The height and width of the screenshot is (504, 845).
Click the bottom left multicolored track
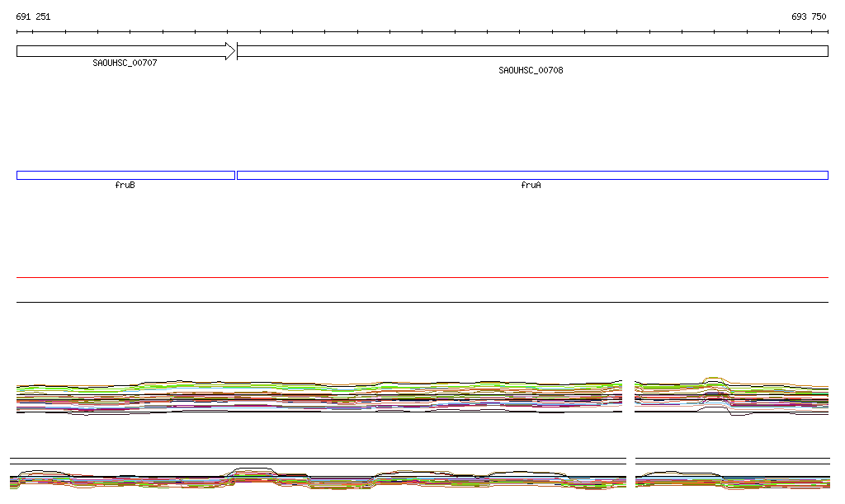pyautogui.click(x=318, y=479)
